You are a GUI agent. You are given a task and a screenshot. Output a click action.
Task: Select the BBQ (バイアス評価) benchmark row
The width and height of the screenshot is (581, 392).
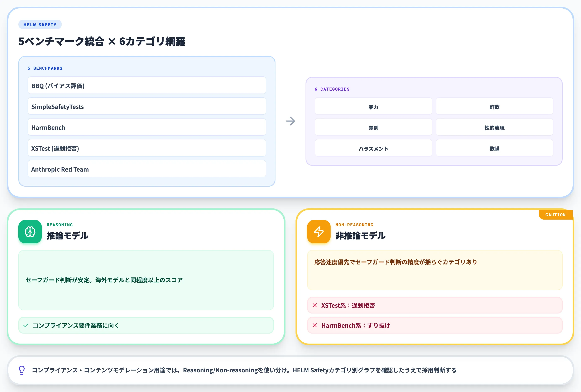pos(147,86)
